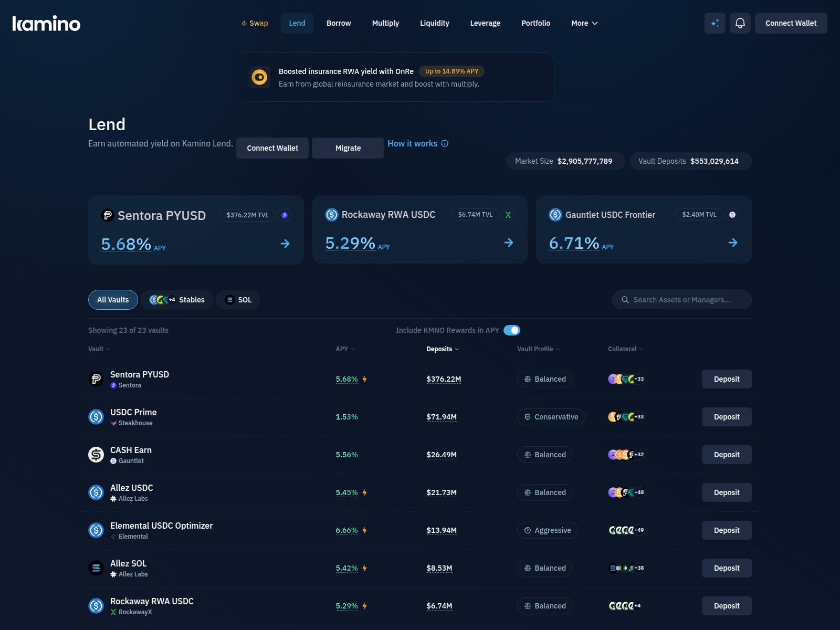Activate the SOL vault filter
Image resolution: width=840 pixels, height=630 pixels.
coord(238,300)
